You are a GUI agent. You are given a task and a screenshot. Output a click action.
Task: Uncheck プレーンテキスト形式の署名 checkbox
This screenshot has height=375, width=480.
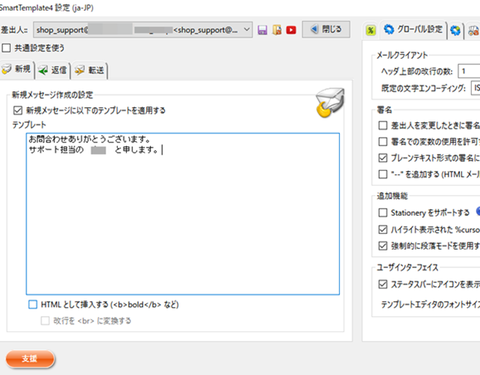383,158
